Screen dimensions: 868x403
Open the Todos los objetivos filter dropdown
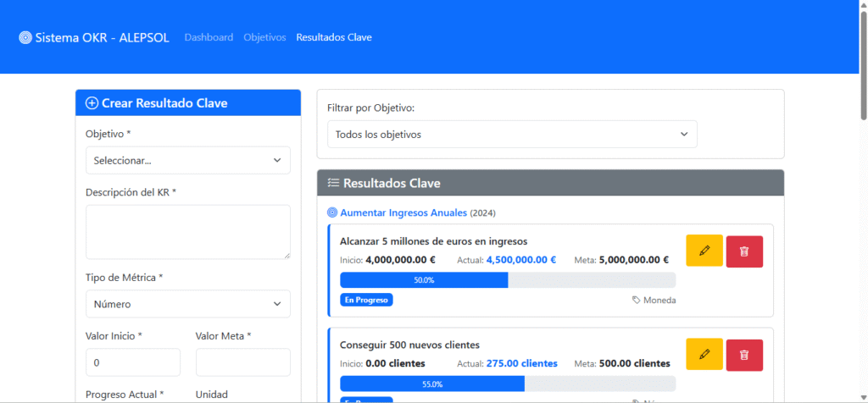(x=512, y=135)
